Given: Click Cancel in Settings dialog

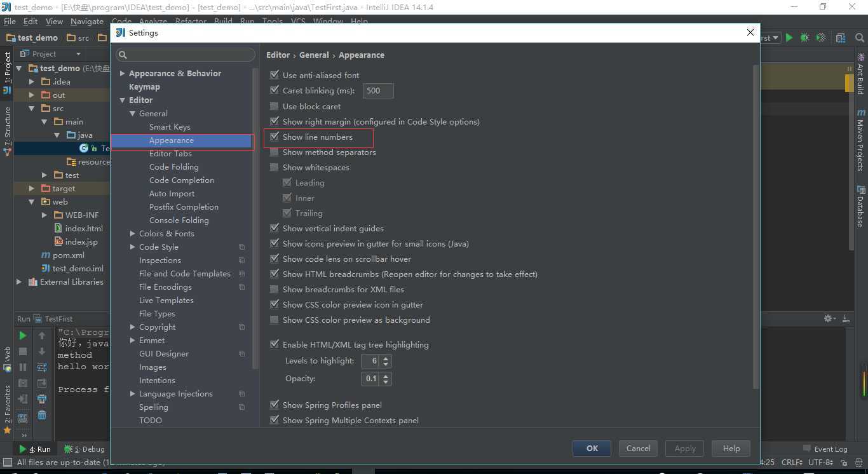Looking at the screenshot, I should pyautogui.click(x=638, y=448).
